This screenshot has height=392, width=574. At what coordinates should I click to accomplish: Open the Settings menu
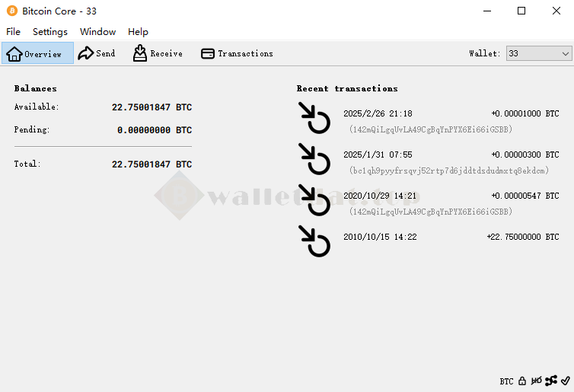coord(50,32)
